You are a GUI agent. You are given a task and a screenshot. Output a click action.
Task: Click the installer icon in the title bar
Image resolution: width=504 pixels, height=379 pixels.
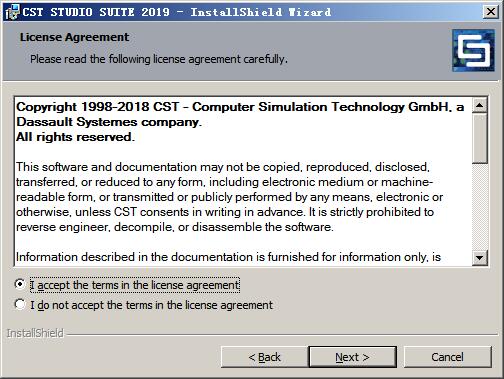pyautogui.click(x=12, y=12)
